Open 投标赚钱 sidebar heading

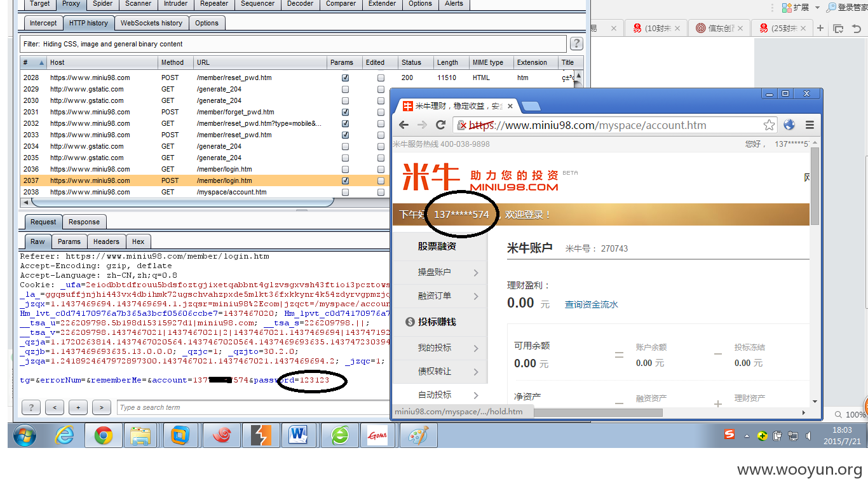click(437, 322)
